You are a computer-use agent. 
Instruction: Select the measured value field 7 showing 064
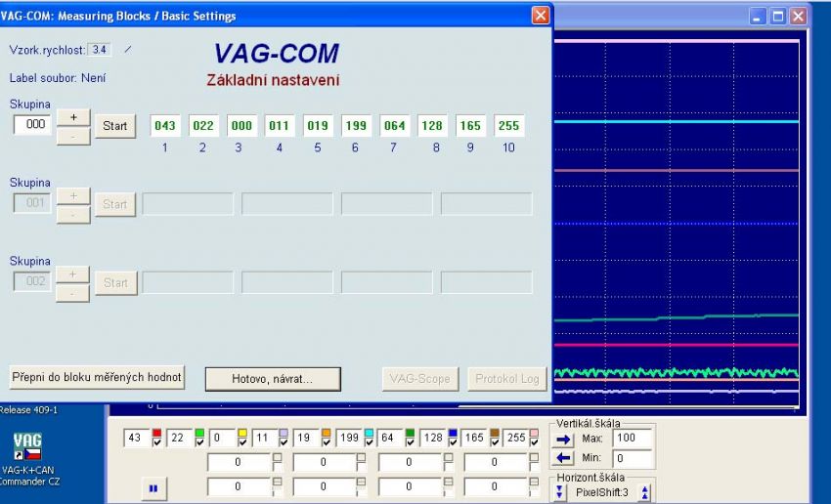point(394,125)
